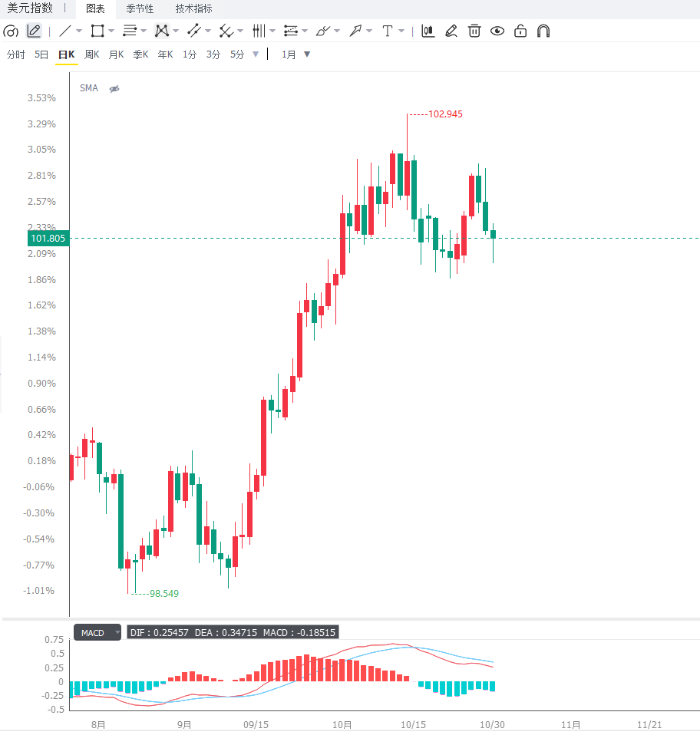The width and height of the screenshot is (700, 735).
Task: Select the Fibonacci levels tool
Action: [x=291, y=31]
